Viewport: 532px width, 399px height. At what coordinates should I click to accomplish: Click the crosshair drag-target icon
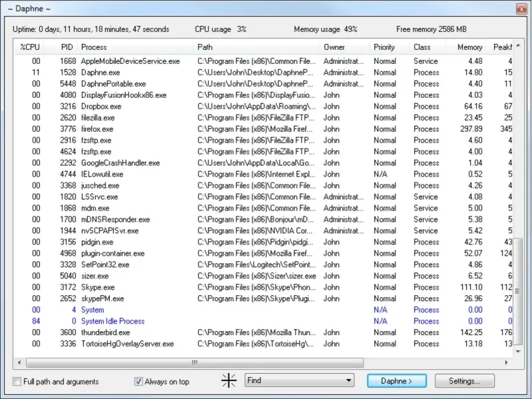229,380
